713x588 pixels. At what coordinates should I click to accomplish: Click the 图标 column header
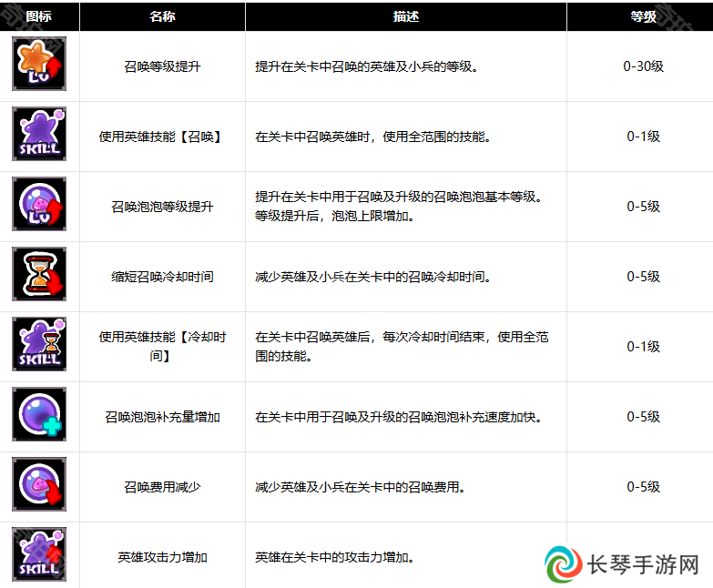[39, 16]
